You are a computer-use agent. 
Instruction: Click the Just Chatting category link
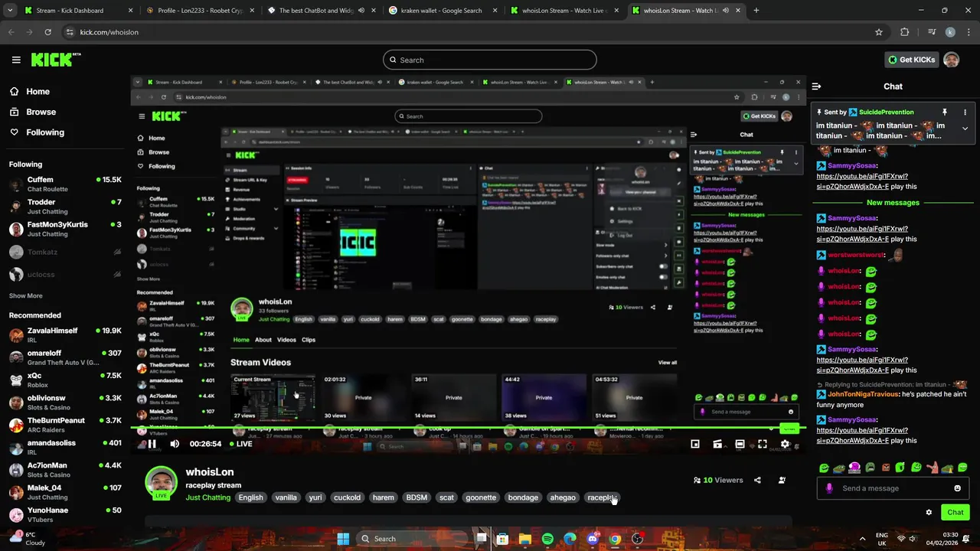coord(207,497)
